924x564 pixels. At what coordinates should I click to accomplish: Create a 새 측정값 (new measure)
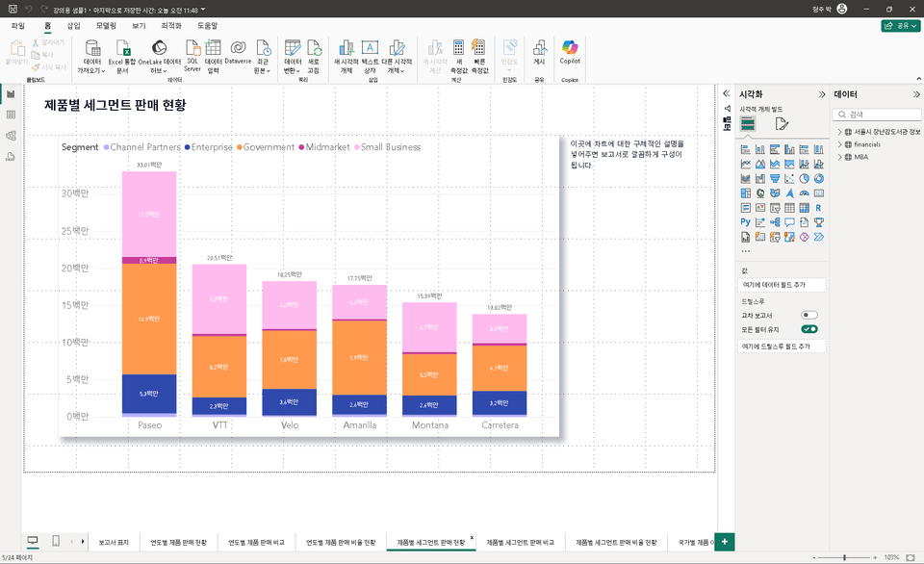(459, 57)
